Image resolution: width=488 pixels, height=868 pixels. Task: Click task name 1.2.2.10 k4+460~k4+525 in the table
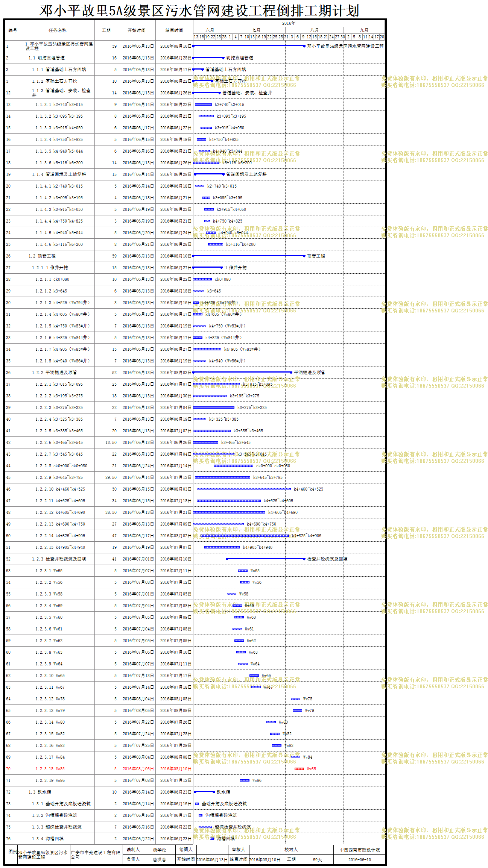[60, 489]
